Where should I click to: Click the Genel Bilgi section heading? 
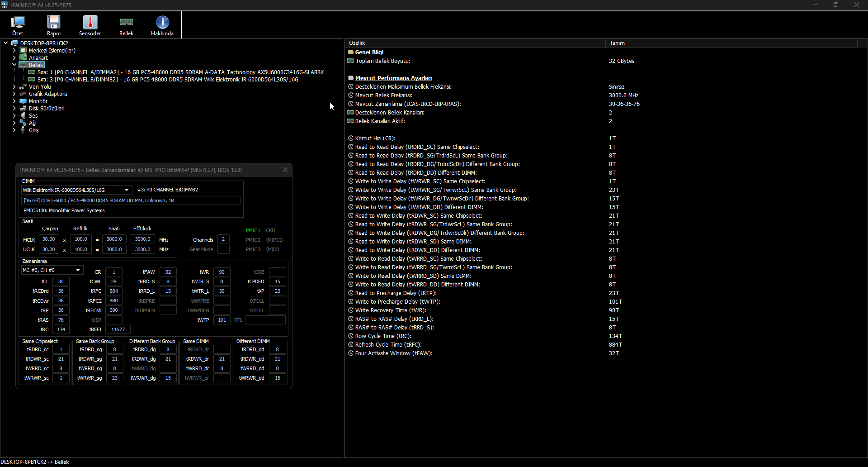point(369,52)
